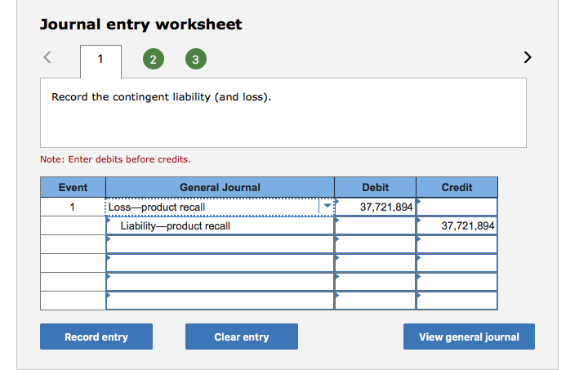Screen dimensions: 588x370
Task: Go to the previous journal entry arrow
Action: pos(47,57)
